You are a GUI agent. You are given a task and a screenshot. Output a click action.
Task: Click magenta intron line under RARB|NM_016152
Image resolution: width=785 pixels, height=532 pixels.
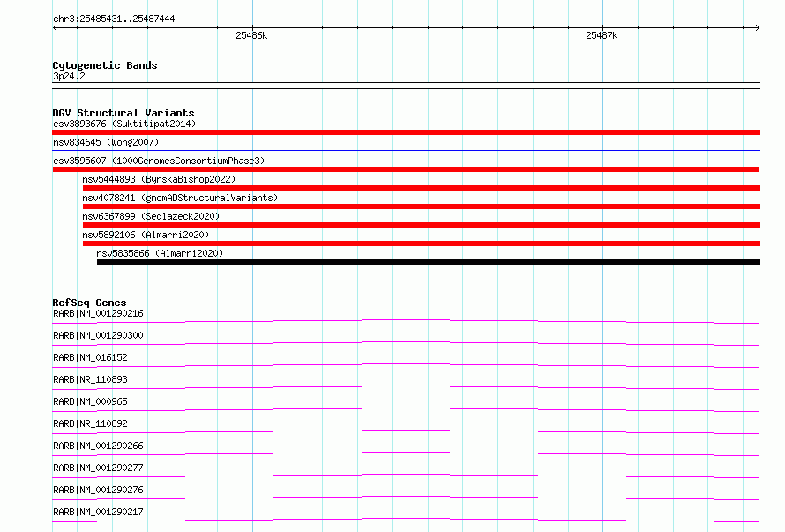pyautogui.click(x=406, y=365)
